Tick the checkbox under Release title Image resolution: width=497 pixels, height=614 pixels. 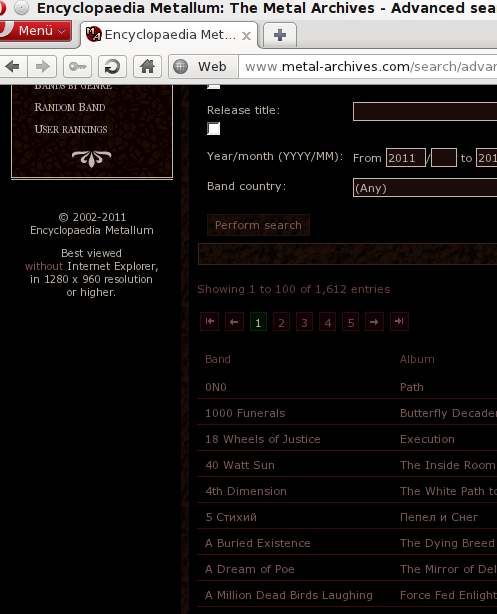(213, 128)
